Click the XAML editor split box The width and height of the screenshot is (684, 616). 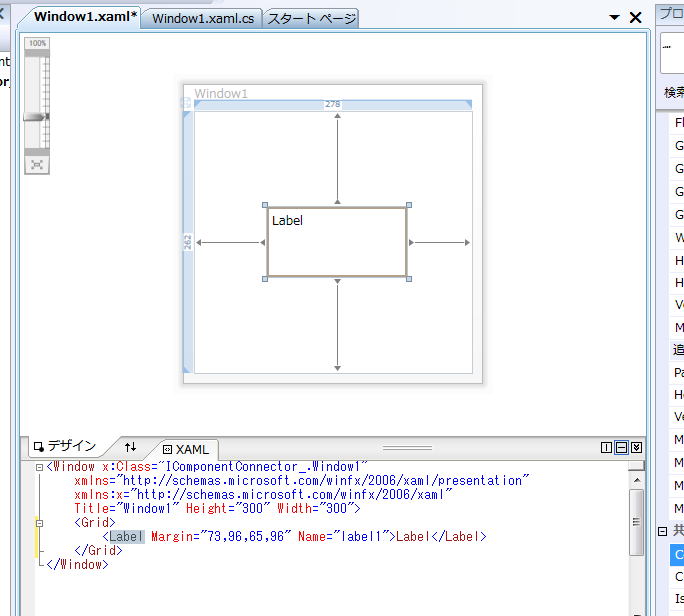[636, 466]
